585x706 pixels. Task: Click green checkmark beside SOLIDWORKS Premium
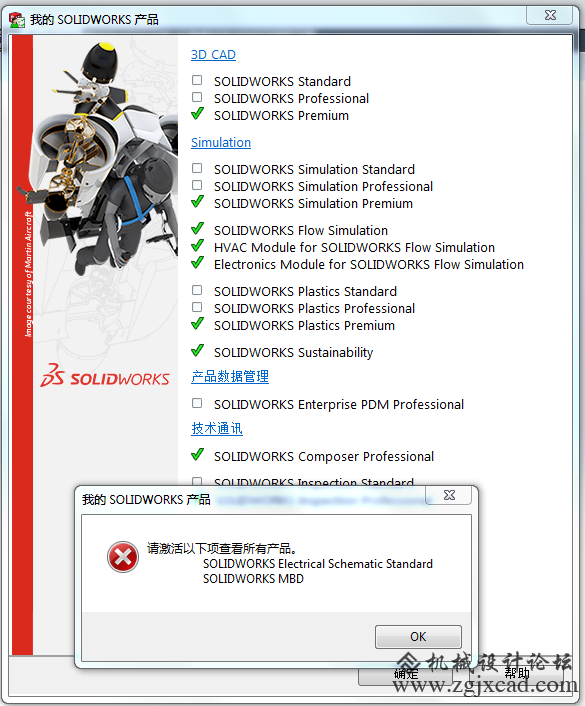coord(197,114)
